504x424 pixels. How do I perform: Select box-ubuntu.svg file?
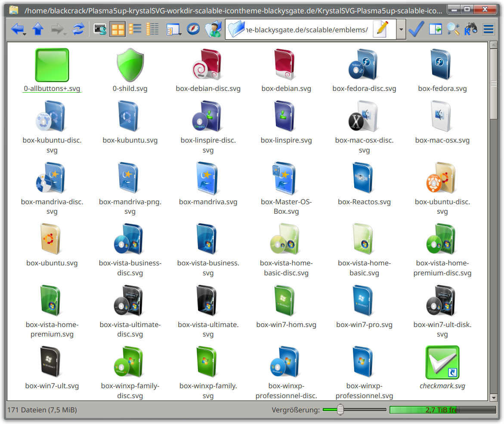52,245
